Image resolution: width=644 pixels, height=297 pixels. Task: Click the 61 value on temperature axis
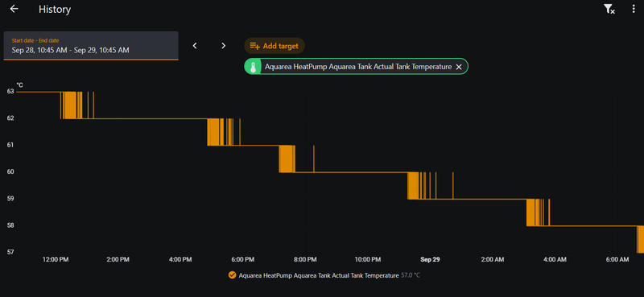pos(10,145)
